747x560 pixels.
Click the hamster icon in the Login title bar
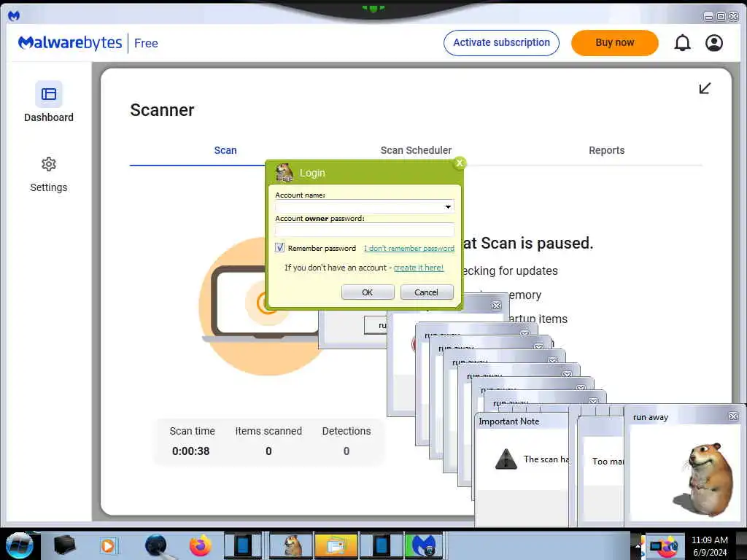(x=285, y=172)
